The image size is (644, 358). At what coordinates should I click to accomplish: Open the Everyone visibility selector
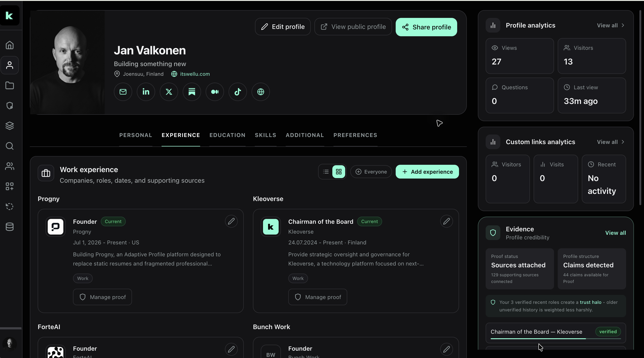coord(371,172)
